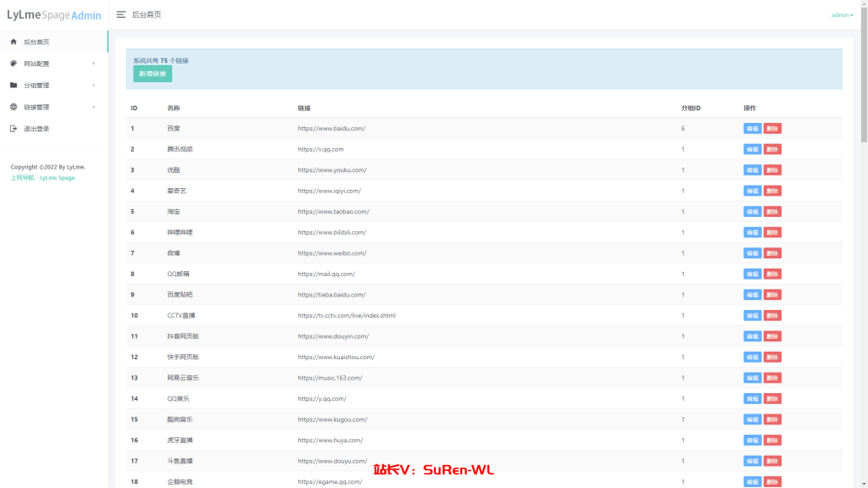This screenshot has height=488, width=868.
Task: Click the home icon beside 后台首页
Action: pyautogui.click(x=14, y=42)
